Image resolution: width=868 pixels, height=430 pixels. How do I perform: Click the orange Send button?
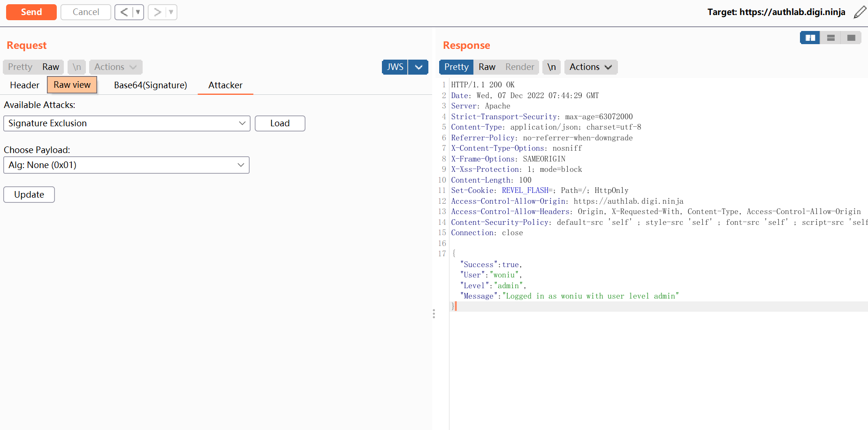(x=31, y=12)
